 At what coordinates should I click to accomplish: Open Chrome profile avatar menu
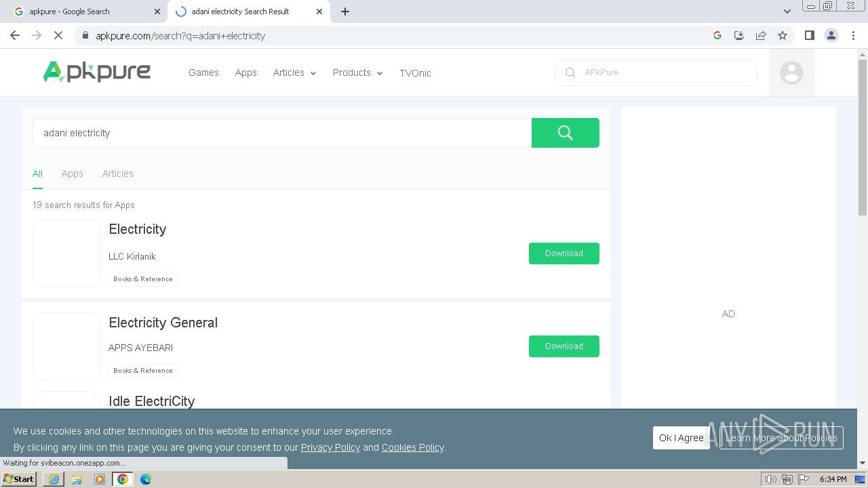tap(831, 35)
